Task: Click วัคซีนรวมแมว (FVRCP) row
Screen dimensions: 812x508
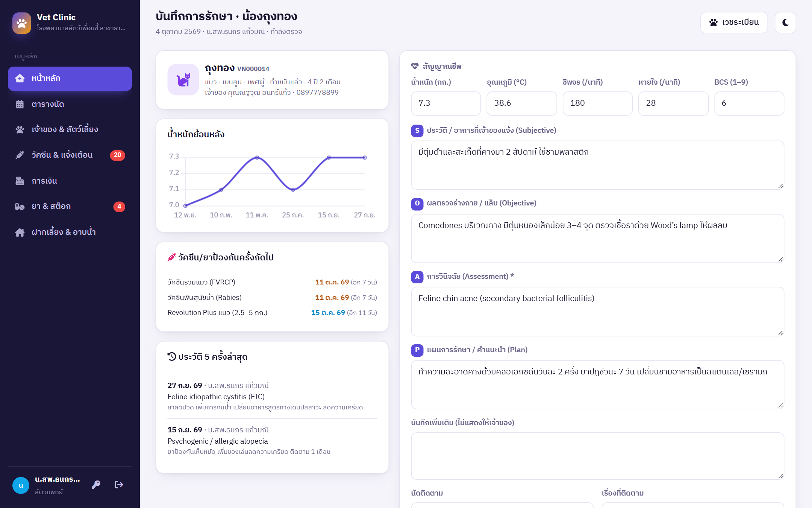Action: (x=272, y=282)
